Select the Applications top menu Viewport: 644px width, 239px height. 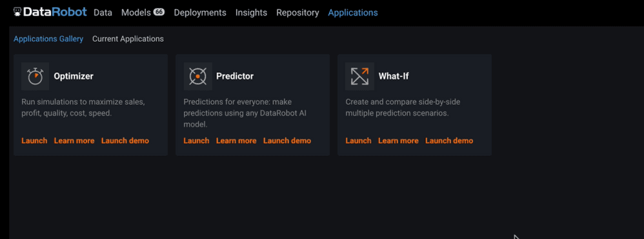tap(353, 13)
